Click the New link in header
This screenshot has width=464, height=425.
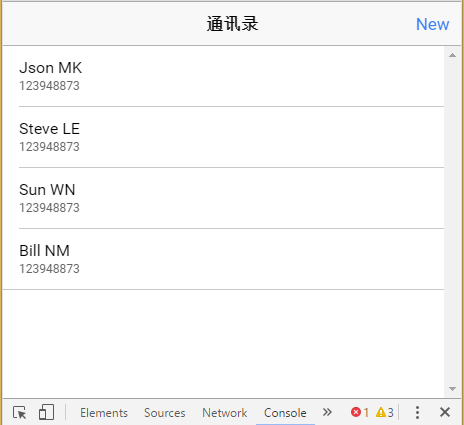[432, 24]
